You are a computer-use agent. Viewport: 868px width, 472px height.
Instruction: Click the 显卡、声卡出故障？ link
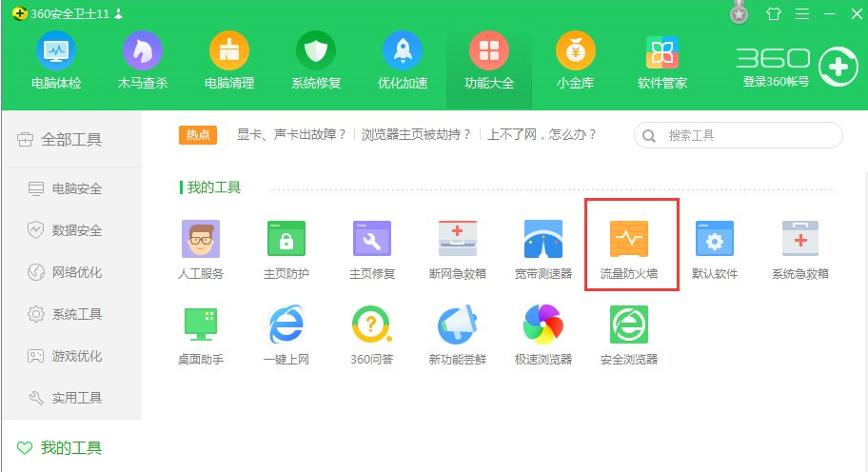[292, 134]
